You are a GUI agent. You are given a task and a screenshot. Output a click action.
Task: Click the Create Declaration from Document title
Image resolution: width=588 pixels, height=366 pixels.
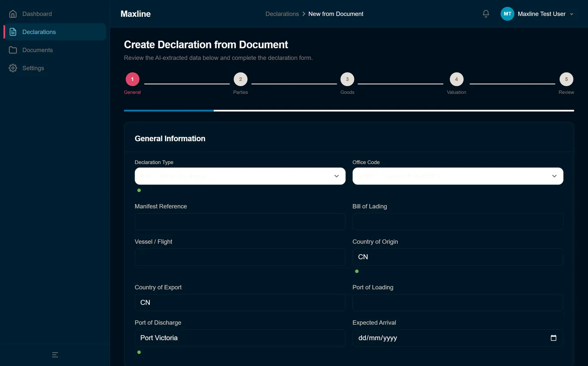(206, 45)
